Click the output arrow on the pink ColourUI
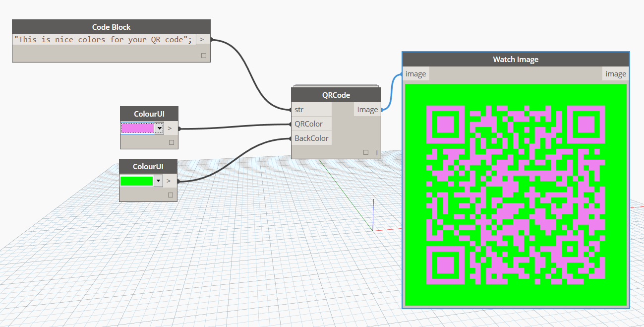 [169, 128]
